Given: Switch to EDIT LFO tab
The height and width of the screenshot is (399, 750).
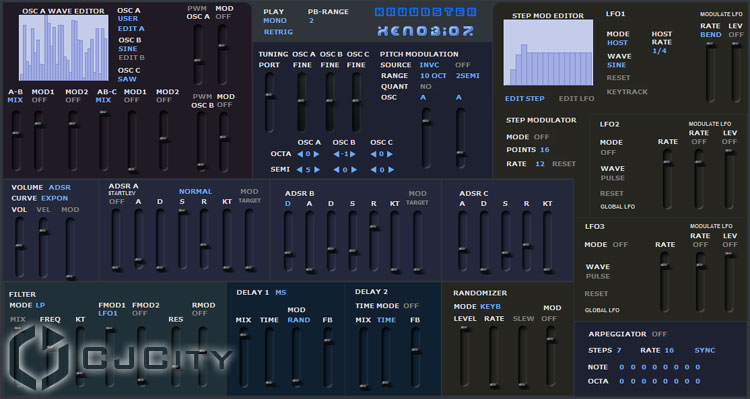Looking at the screenshot, I should (576, 99).
